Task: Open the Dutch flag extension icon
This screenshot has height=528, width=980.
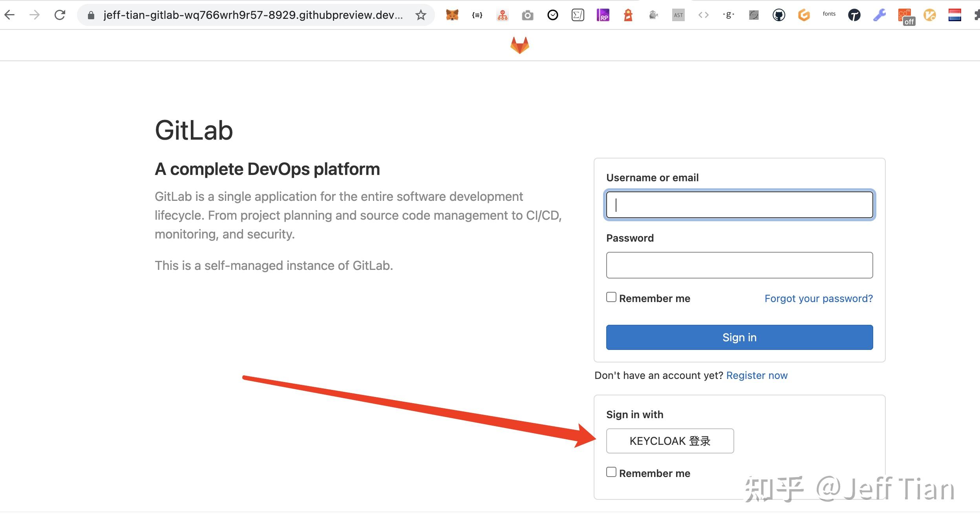Action: tap(955, 15)
